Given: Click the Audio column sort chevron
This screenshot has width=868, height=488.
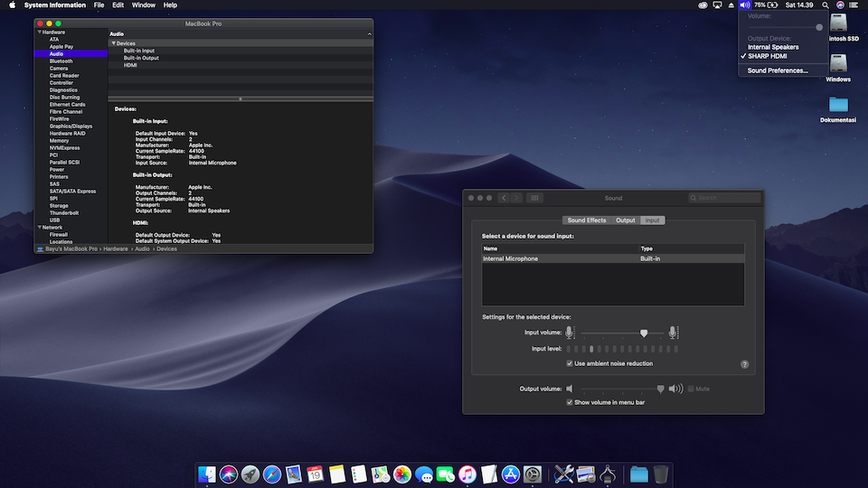Looking at the screenshot, I should point(369,33).
